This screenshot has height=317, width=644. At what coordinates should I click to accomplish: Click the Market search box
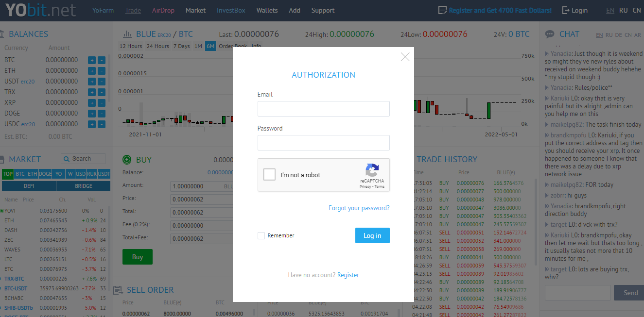coord(83,159)
